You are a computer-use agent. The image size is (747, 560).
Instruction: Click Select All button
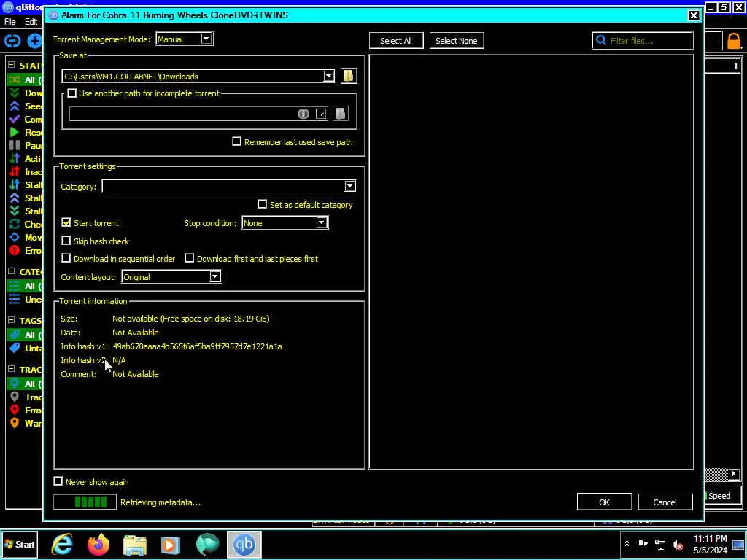pos(396,41)
